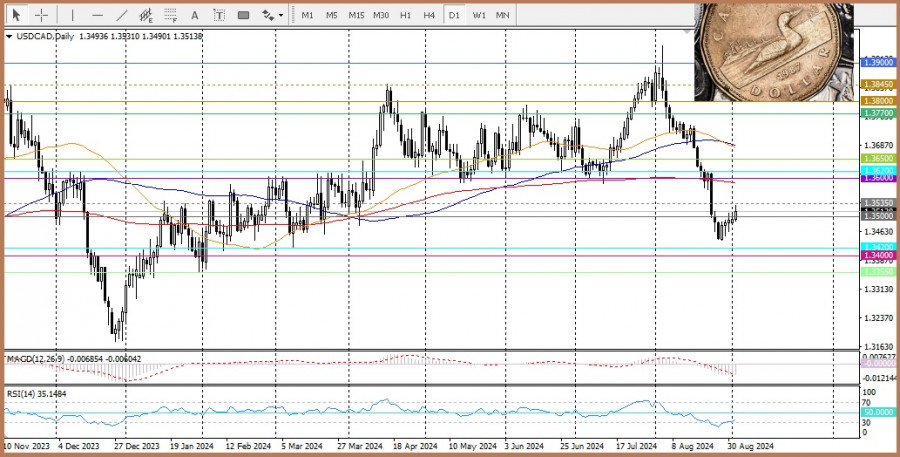Pick the vertical line drawing tool
Viewport: 900px width, 457px height.
pyautogui.click(x=72, y=15)
